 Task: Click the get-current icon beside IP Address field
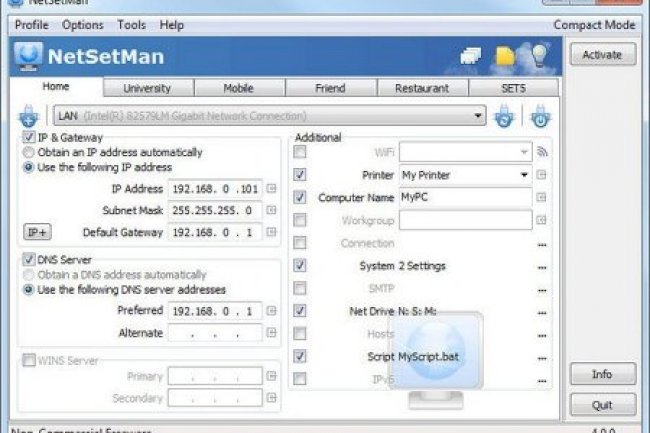(x=272, y=187)
